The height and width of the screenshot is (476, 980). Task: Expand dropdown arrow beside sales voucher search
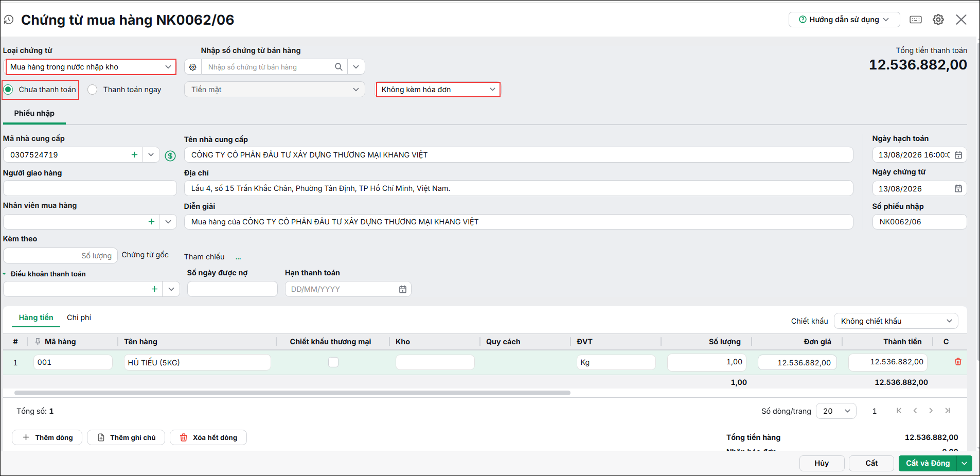[356, 67]
